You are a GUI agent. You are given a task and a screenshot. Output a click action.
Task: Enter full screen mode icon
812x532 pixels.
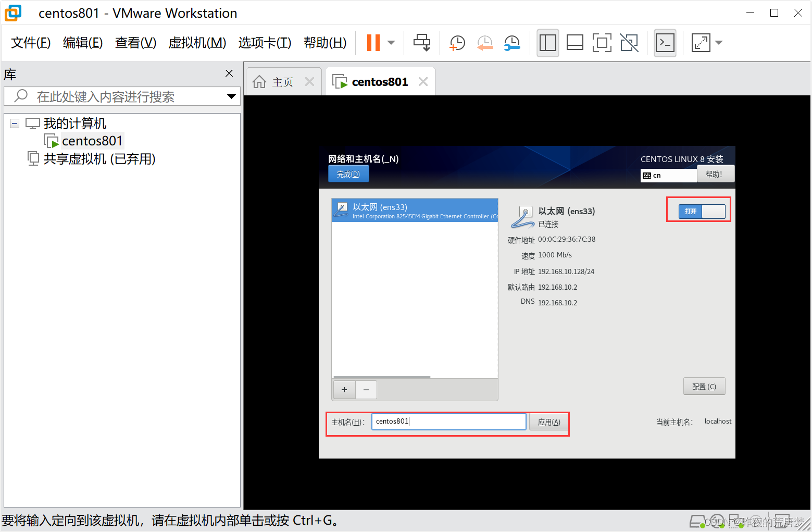click(x=602, y=43)
